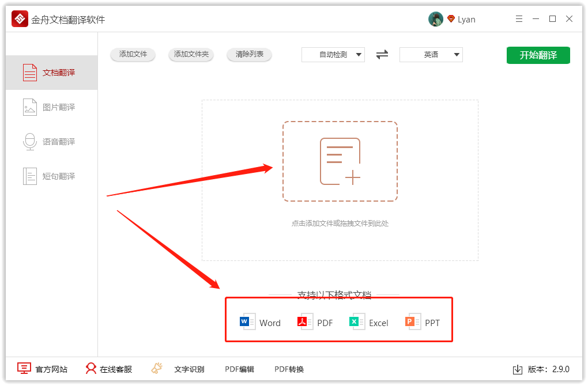Image resolution: width=588 pixels, height=386 pixels.
Task: Open the 文字识别 link
Action: (x=189, y=369)
